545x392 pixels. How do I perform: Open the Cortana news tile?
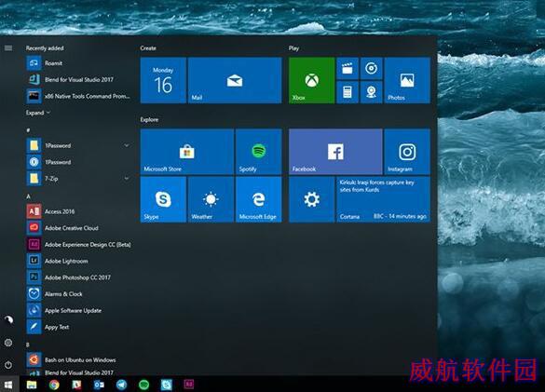(384, 199)
